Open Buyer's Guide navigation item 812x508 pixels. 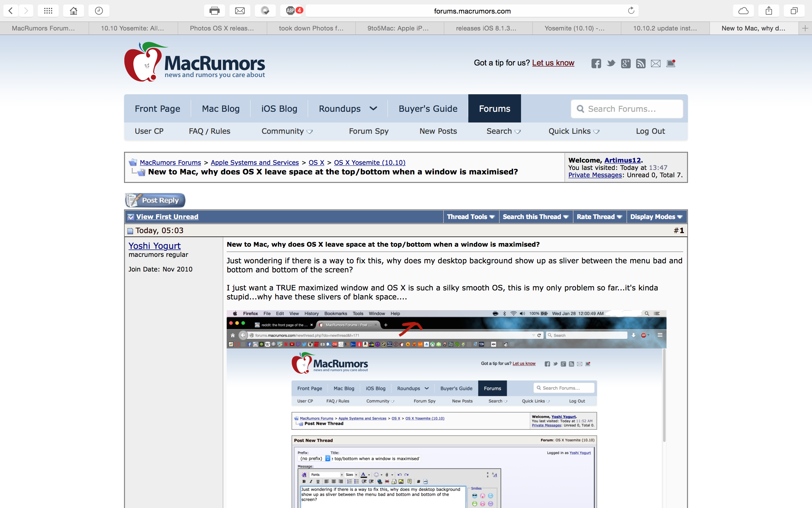pos(428,109)
